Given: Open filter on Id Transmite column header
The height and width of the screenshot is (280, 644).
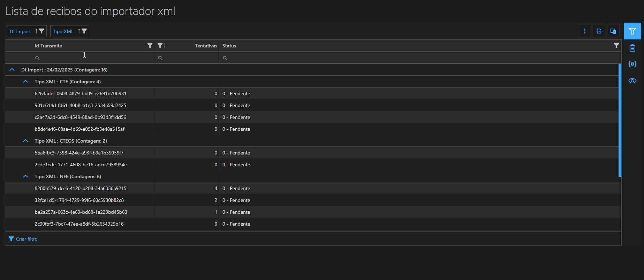Looking at the screenshot, I should click(x=150, y=45).
